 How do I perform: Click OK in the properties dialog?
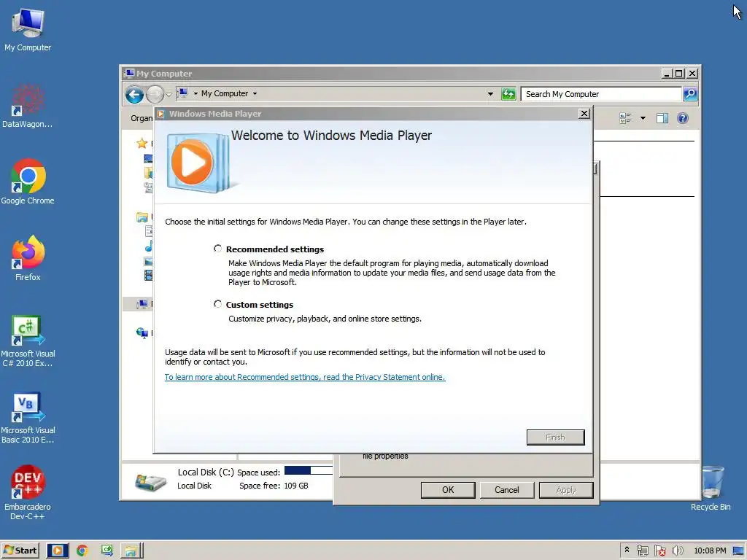[x=448, y=489]
